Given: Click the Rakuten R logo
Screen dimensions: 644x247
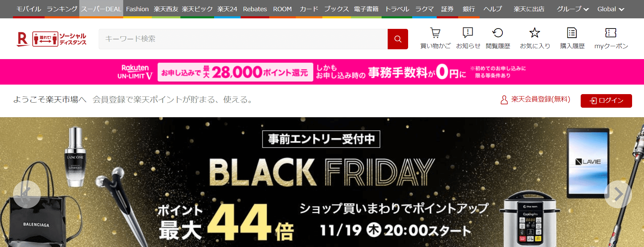Looking at the screenshot, I should [23, 39].
